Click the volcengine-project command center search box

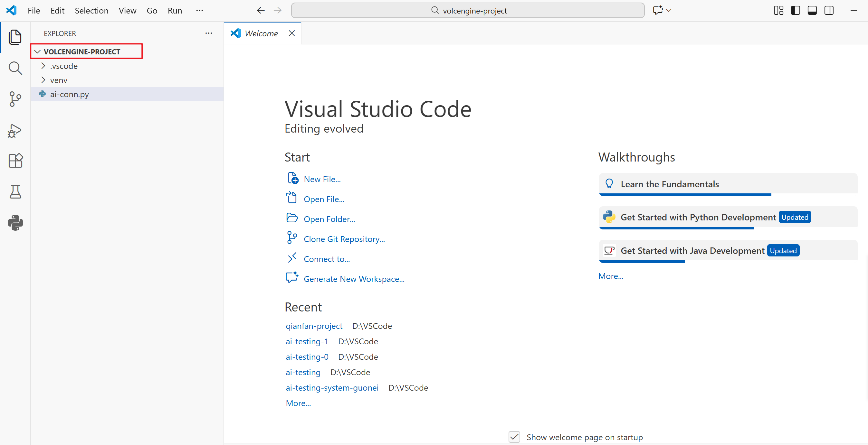click(x=468, y=10)
